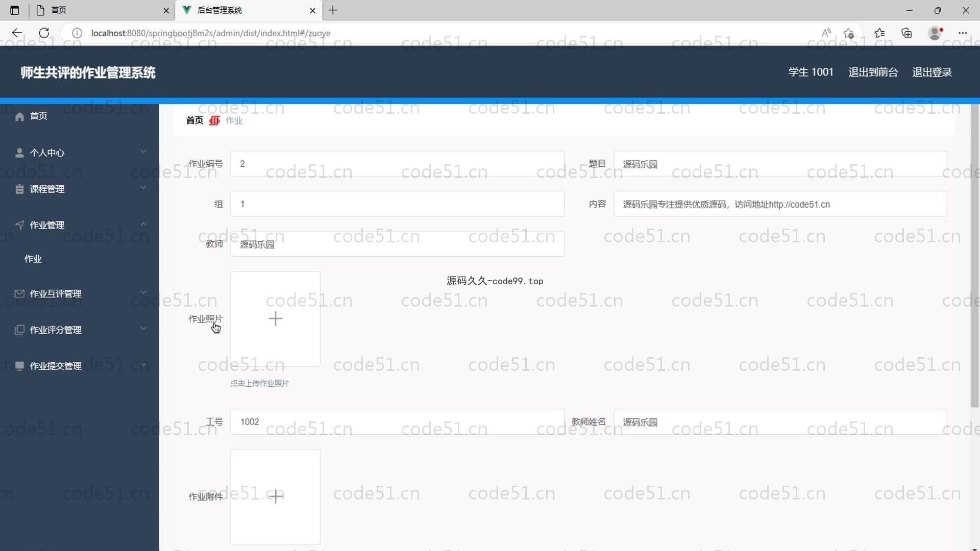
Task: Click the person icon beside 个人中心
Action: click(19, 153)
